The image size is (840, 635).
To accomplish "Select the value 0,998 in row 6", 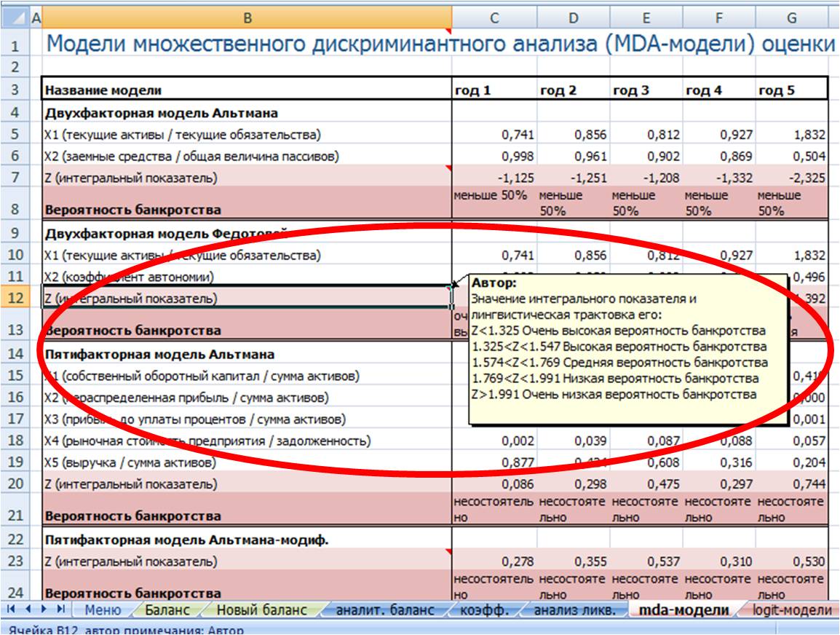I will (x=494, y=156).
